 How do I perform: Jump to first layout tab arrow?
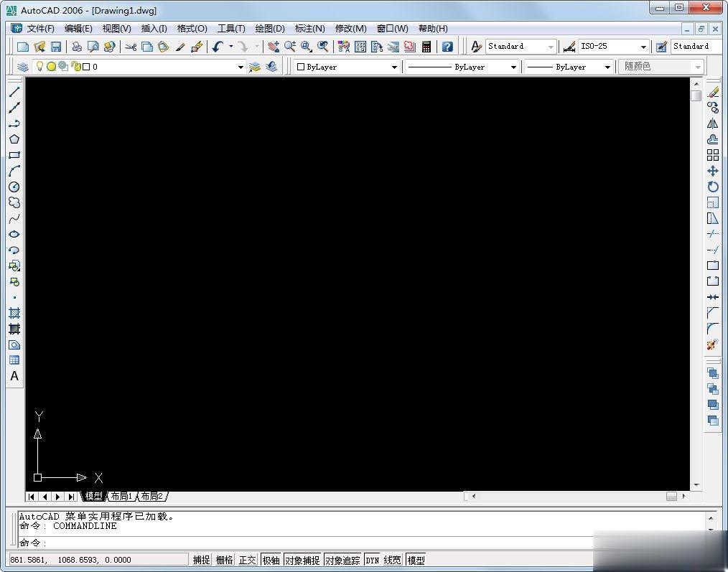pos(31,497)
